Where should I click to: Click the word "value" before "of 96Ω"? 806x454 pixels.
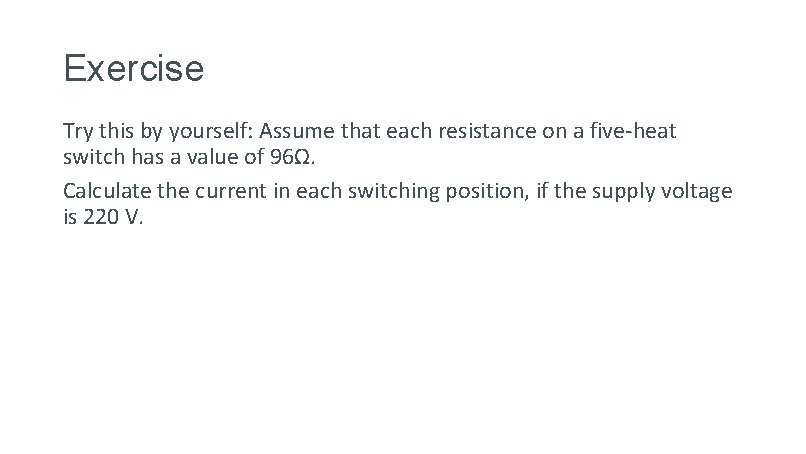point(212,157)
